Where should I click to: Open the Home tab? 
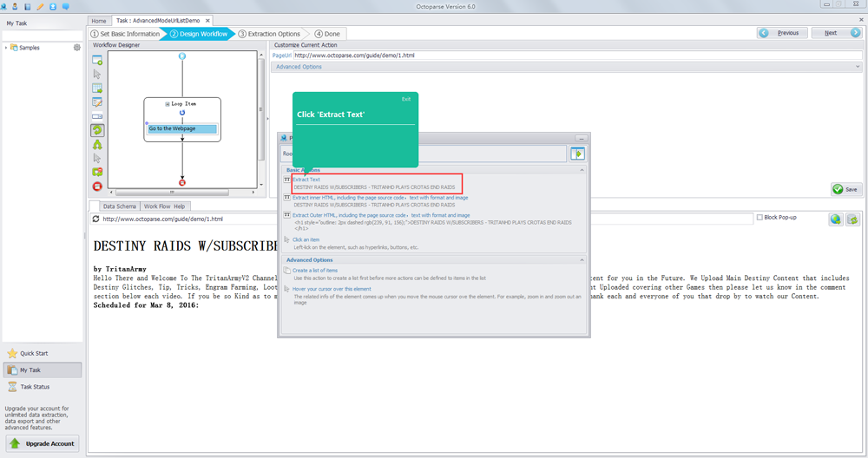pos(99,20)
